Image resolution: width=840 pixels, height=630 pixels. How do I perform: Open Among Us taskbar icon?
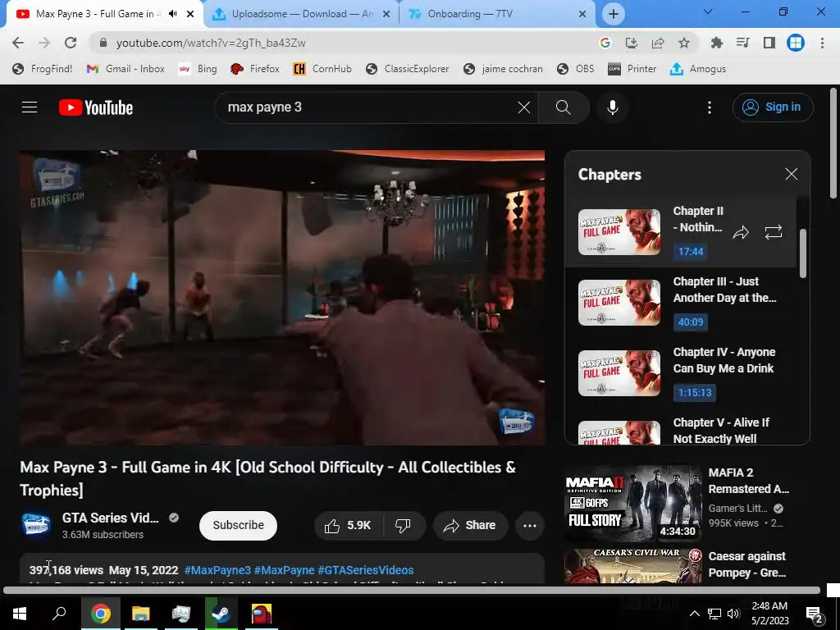(262, 614)
